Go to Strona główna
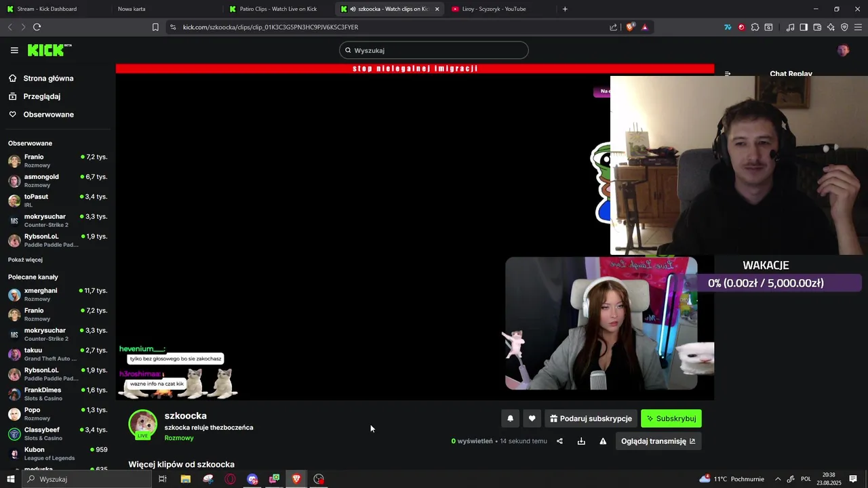Viewport: 868px width, 488px height. click(48, 79)
